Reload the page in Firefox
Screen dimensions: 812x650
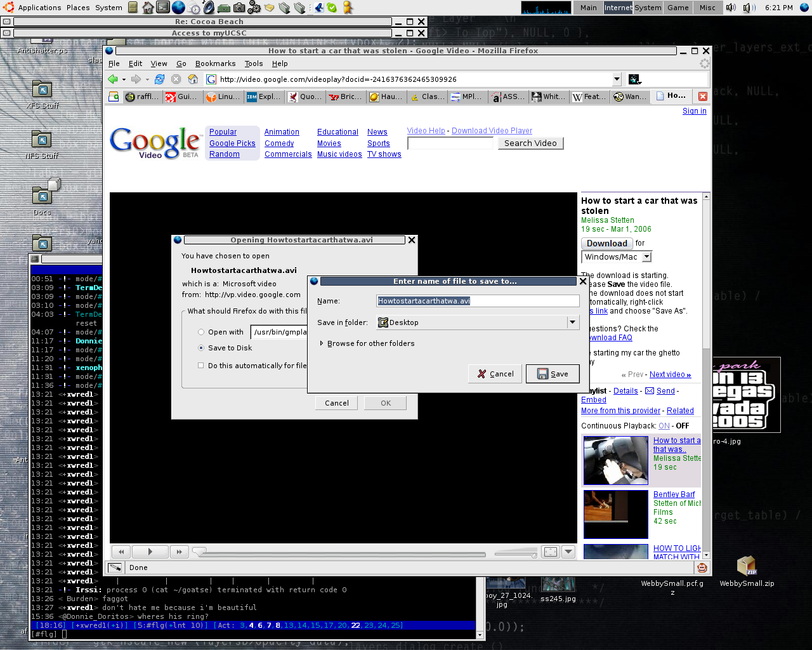[x=159, y=79]
